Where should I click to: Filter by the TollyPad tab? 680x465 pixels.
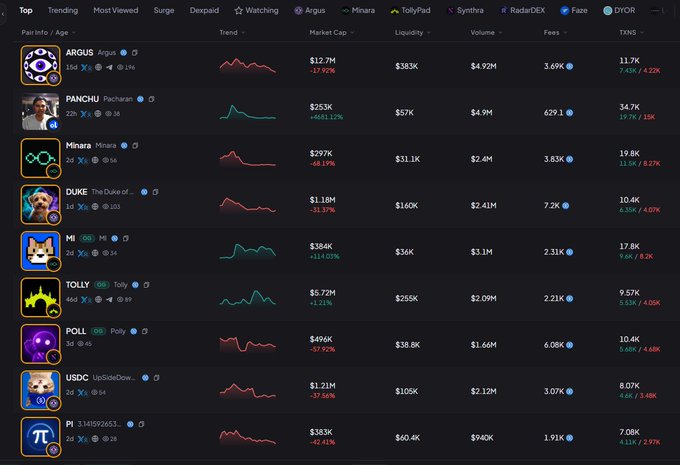[x=410, y=10]
